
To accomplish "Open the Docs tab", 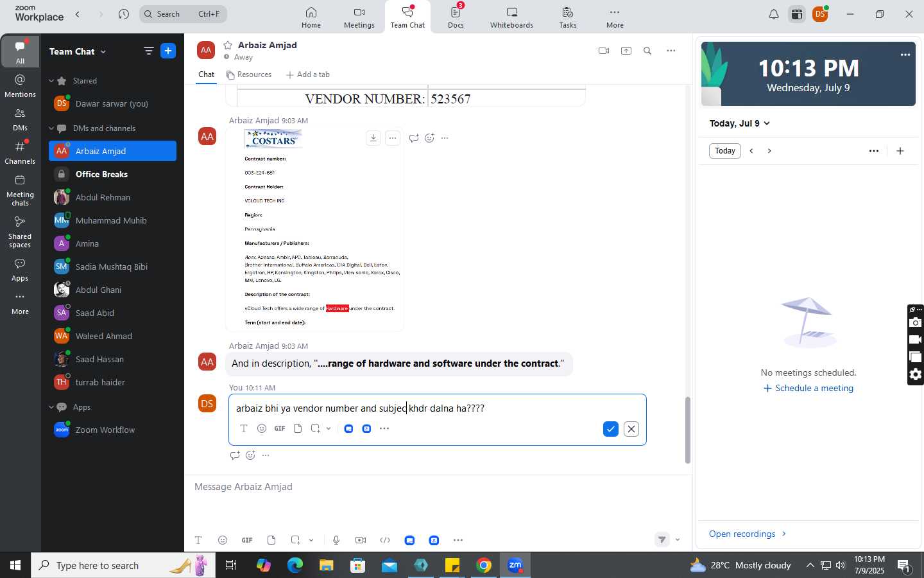I will (x=456, y=17).
